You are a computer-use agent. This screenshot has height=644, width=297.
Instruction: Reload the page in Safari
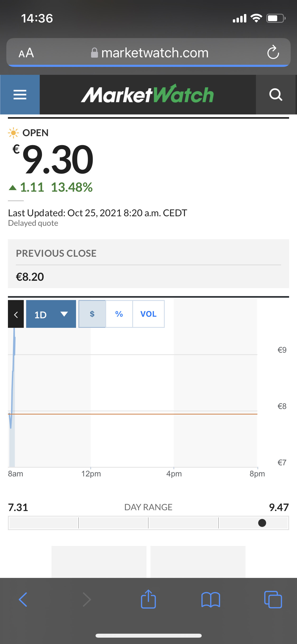point(273,52)
